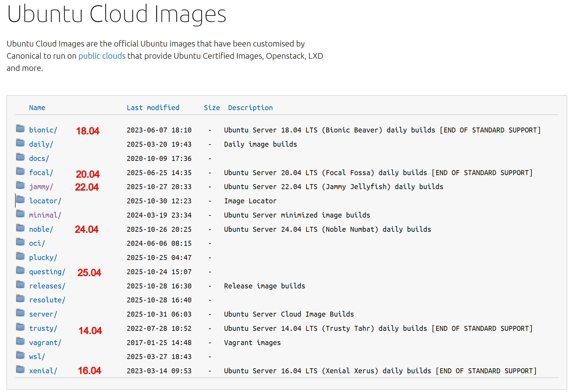The width and height of the screenshot is (574, 392).
Task: Sort by the Description column header
Action: (x=250, y=108)
